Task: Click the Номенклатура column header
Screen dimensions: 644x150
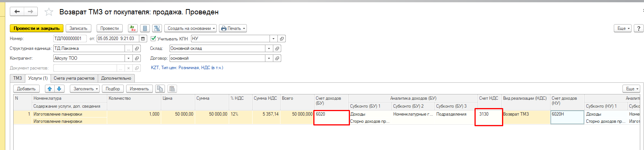Action: (69, 98)
